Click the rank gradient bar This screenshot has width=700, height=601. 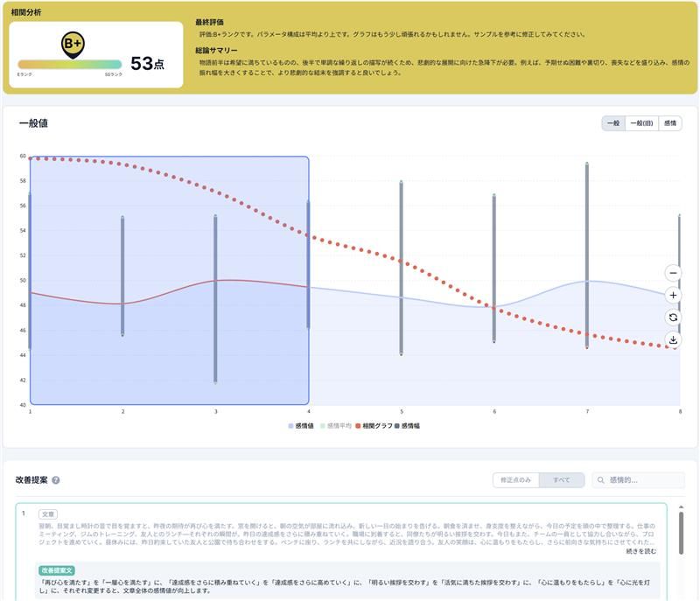pos(70,64)
